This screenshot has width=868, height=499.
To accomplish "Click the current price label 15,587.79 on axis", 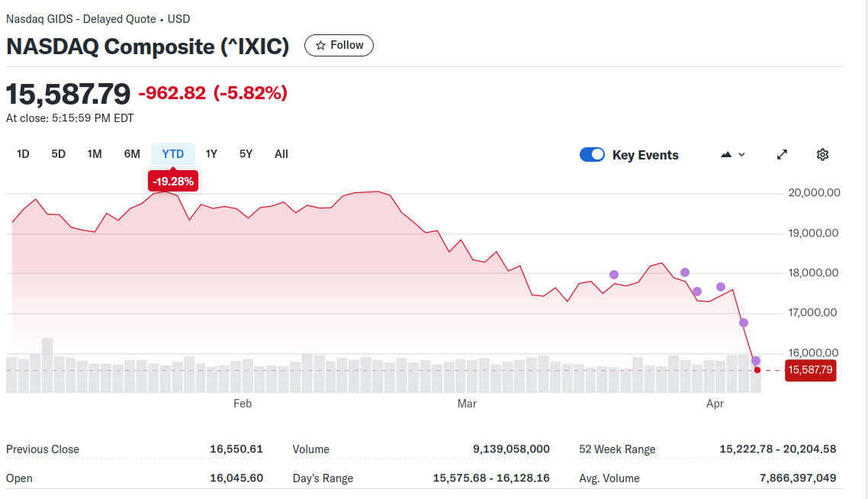I will (810, 370).
